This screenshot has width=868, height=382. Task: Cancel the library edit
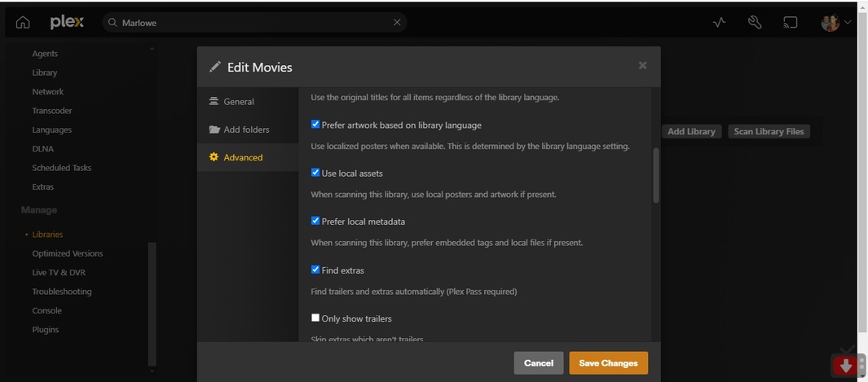[x=539, y=363]
